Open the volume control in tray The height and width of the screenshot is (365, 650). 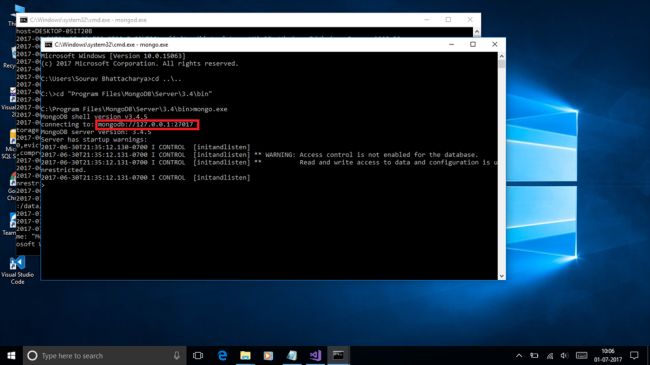click(x=564, y=355)
